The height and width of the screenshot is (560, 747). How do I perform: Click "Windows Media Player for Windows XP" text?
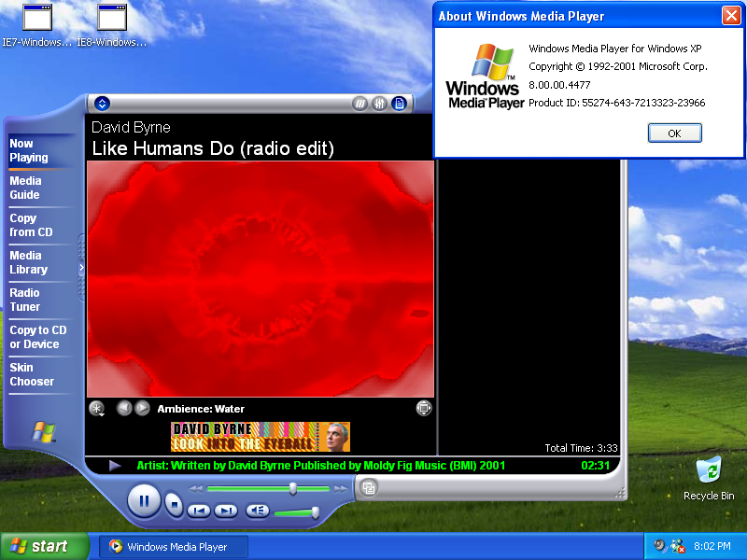coord(615,49)
